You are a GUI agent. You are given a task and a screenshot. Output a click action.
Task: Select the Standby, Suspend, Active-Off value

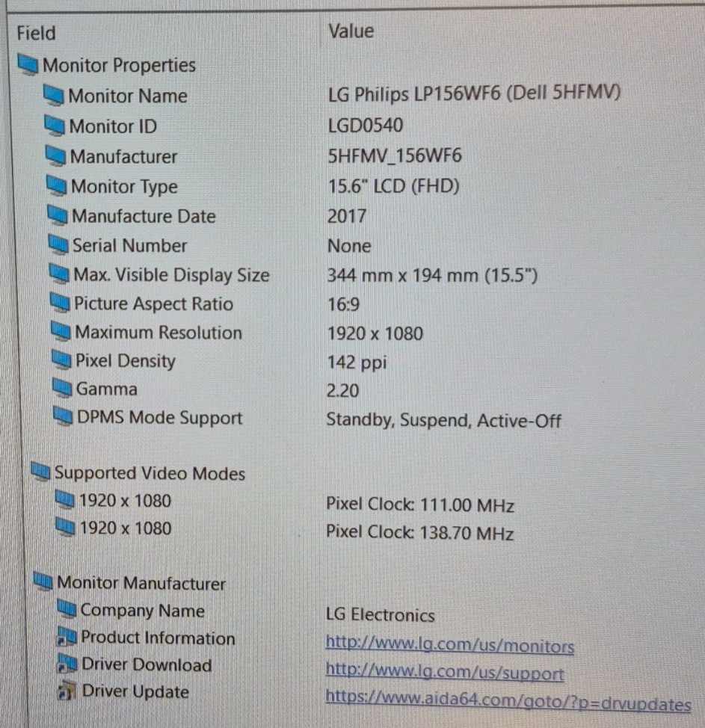click(x=444, y=420)
